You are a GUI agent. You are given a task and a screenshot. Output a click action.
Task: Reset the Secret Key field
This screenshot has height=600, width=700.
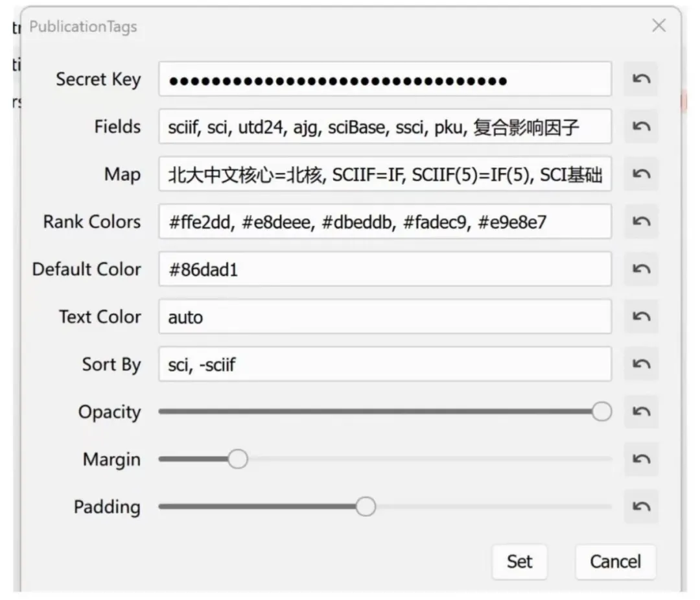coord(641,79)
